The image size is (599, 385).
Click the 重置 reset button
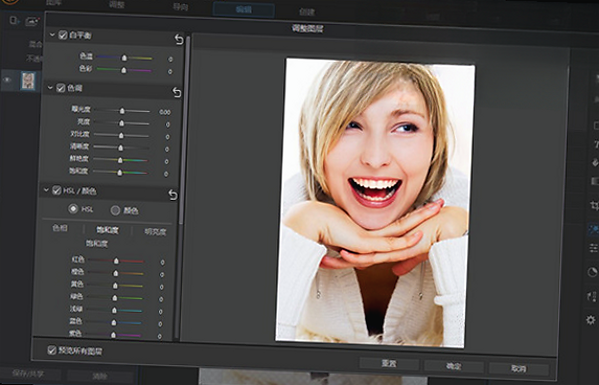click(389, 364)
